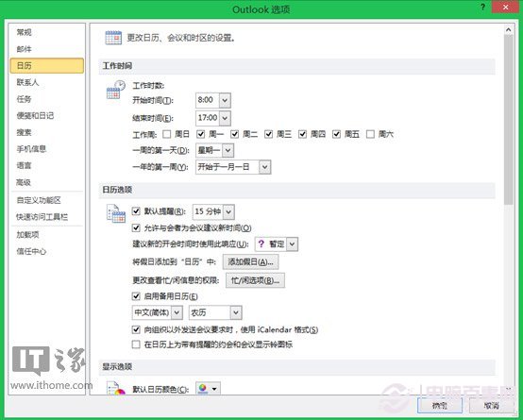The image size is (523, 420).
Task: Click the 确定 button
Action: coord(440,405)
